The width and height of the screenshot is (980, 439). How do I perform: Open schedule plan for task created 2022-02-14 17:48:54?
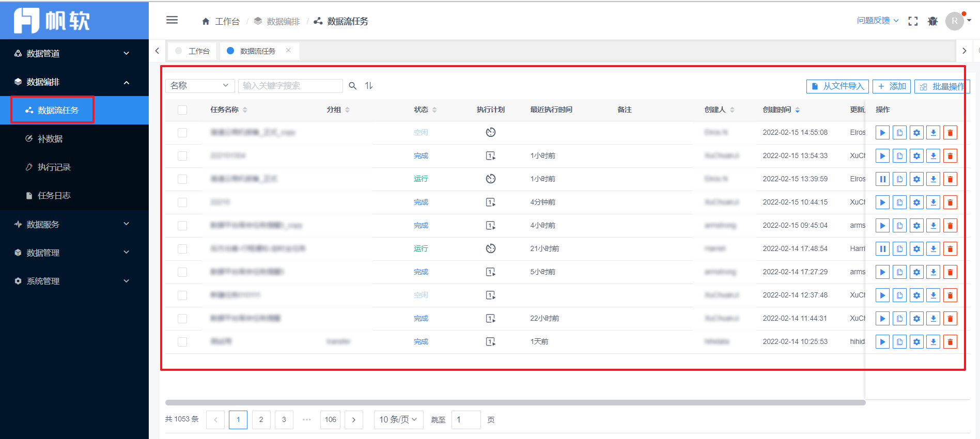point(491,248)
